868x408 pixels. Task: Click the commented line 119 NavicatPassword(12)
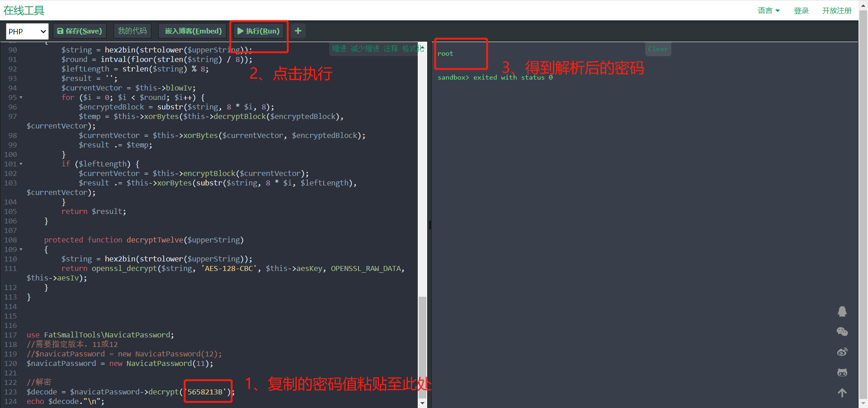[124, 354]
